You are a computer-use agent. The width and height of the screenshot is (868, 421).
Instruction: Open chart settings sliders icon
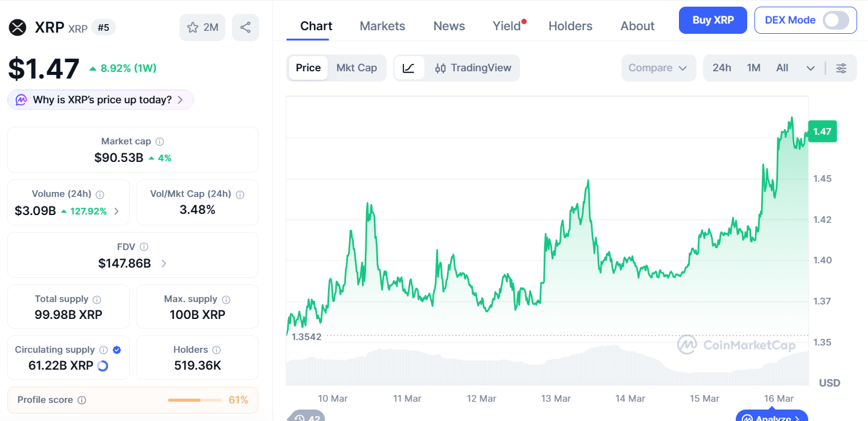pos(841,68)
